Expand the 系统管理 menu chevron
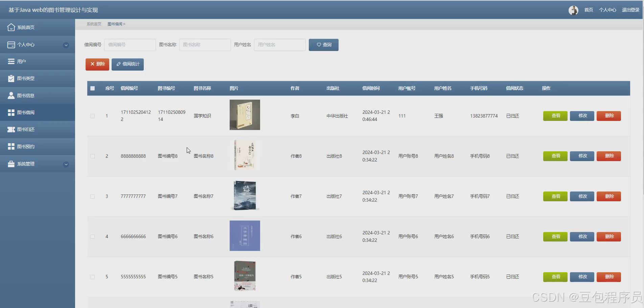 point(66,164)
